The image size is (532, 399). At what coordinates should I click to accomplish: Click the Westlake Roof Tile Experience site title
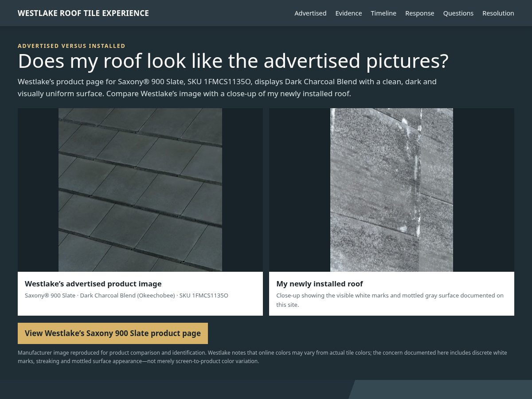[x=83, y=13]
